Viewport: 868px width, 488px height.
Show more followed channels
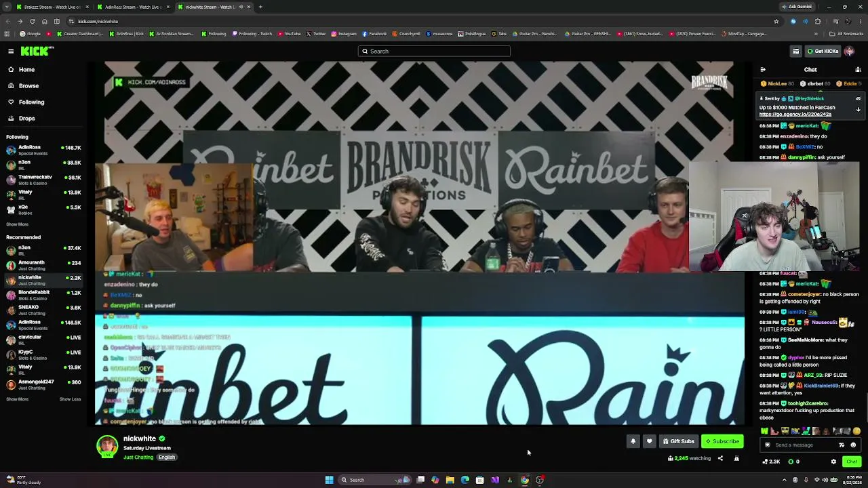point(17,224)
